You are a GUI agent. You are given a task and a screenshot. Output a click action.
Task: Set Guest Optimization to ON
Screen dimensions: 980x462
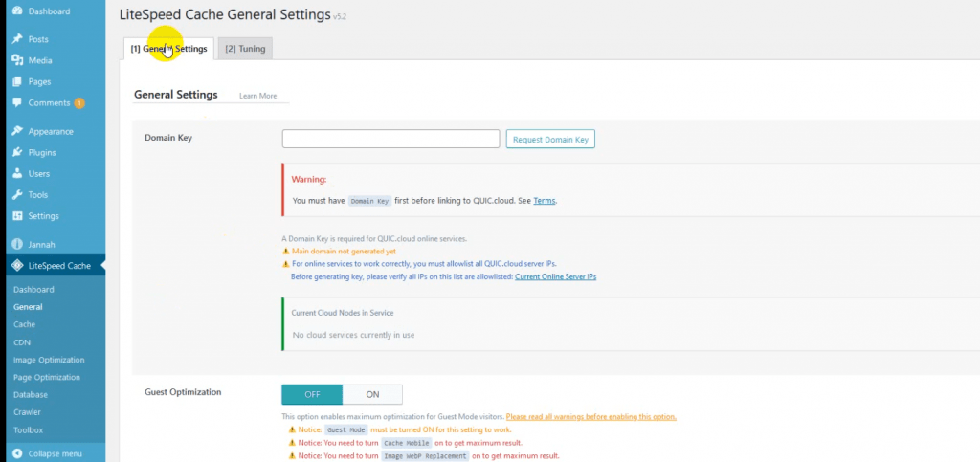tap(372, 395)
